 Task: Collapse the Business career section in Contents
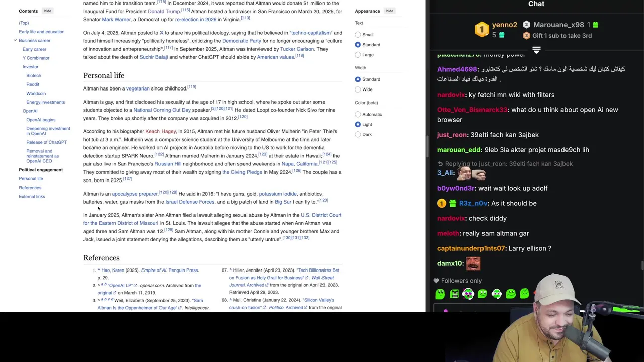click(x=15, y=40)
